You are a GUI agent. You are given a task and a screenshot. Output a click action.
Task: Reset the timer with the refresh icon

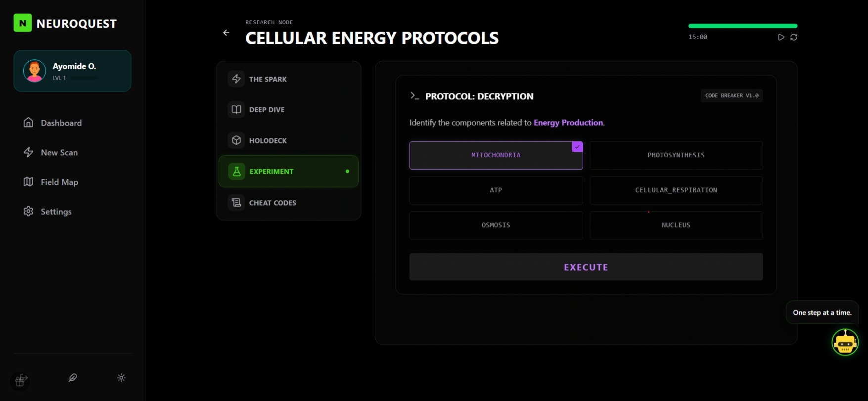point(794,37)
